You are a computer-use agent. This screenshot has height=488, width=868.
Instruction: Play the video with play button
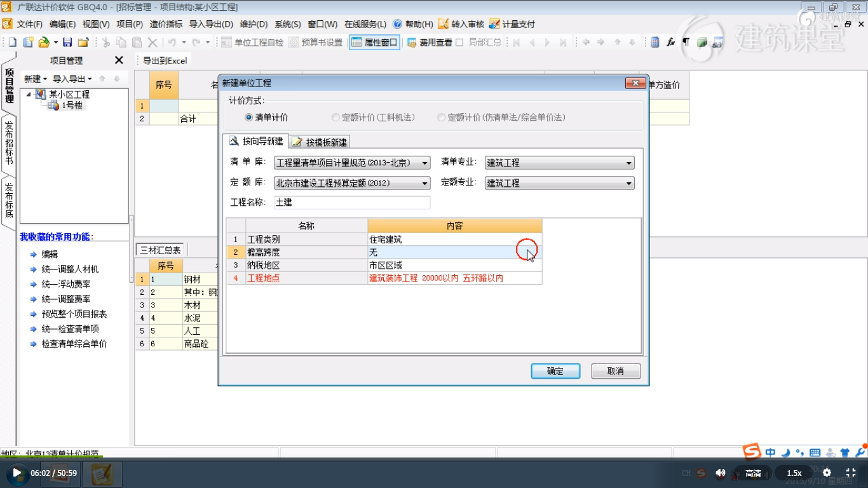click(17, 473)
